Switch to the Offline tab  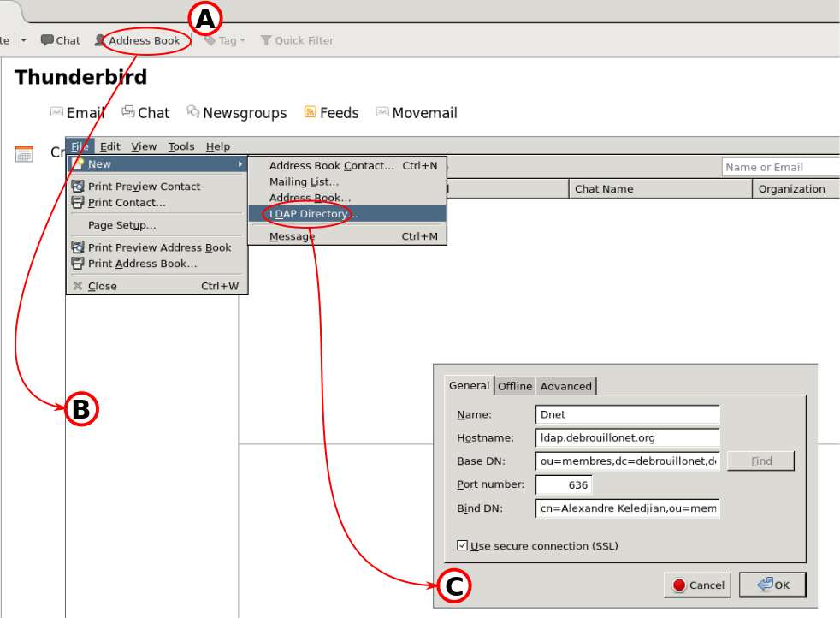(515, 386)
